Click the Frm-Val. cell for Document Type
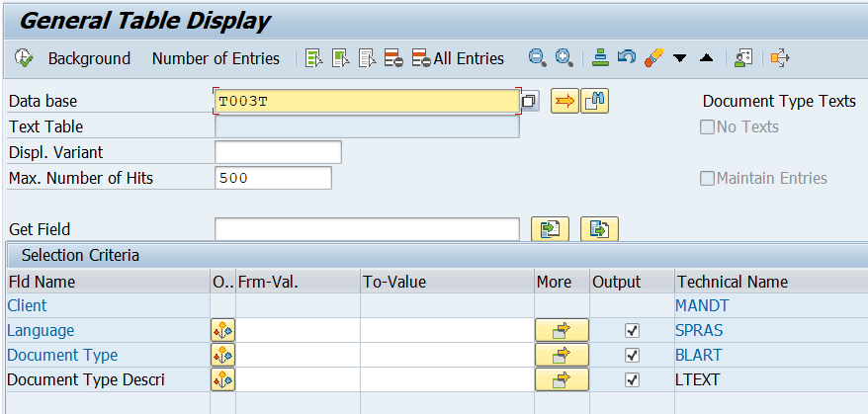868x414 pixels. point(298,355)
